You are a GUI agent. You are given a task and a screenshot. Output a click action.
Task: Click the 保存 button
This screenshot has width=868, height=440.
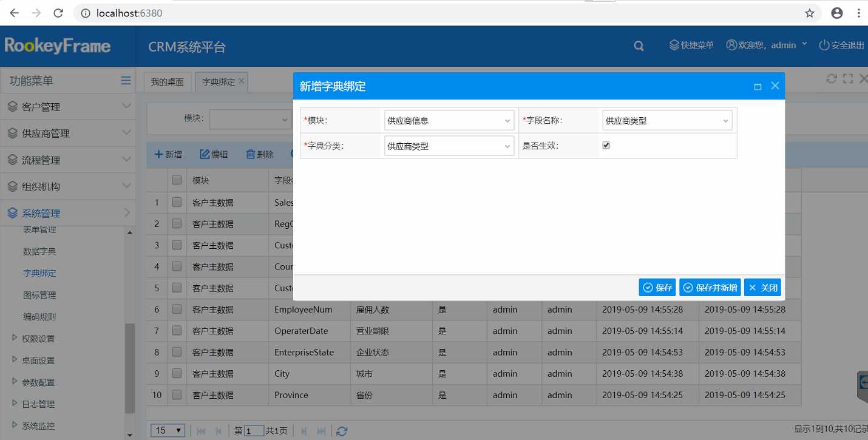pyautogui.click(x=657, y=288)
